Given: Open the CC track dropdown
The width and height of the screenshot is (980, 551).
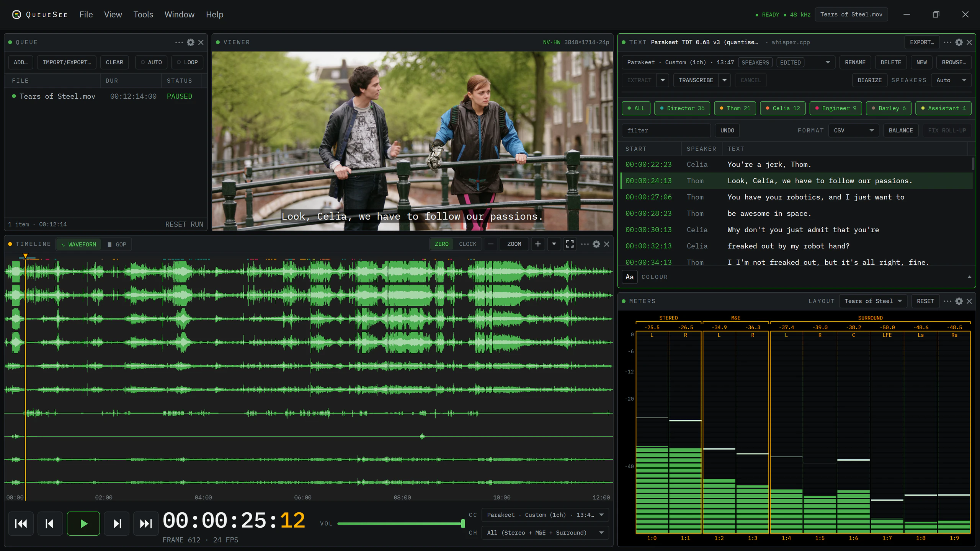Looking at the screenshot, I should pyautogui.click(x=545, y=515).
